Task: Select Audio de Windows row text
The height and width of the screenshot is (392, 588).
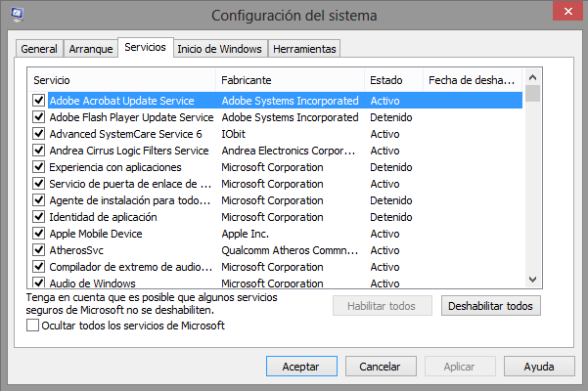Action: [x=92, y=283]
